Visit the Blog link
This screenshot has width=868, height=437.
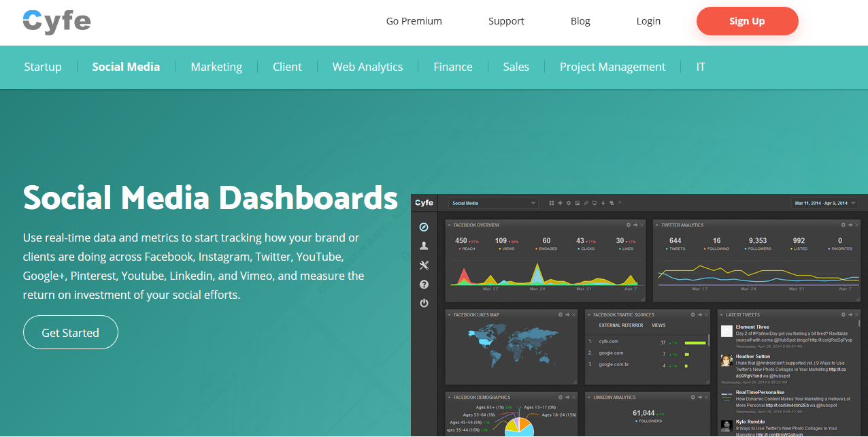coord(580,21)
